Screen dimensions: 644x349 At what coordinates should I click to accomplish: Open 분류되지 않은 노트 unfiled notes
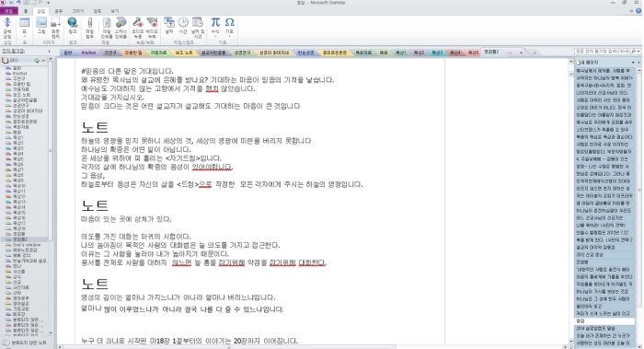(25, 343)
